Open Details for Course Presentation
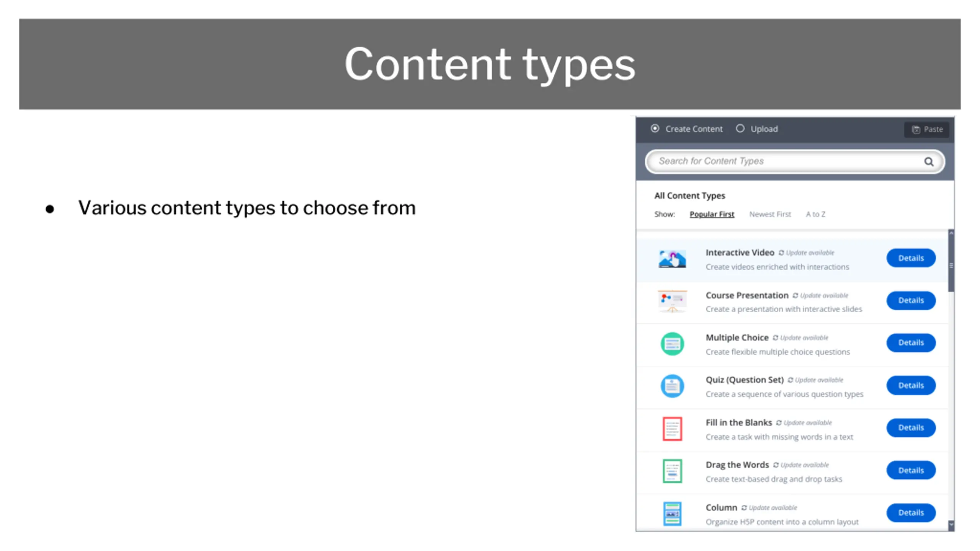 coord(911,300)
